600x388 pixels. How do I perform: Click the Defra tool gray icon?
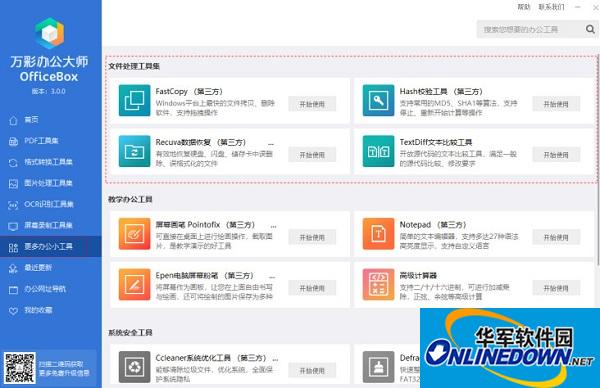click(x=378, y=367)
